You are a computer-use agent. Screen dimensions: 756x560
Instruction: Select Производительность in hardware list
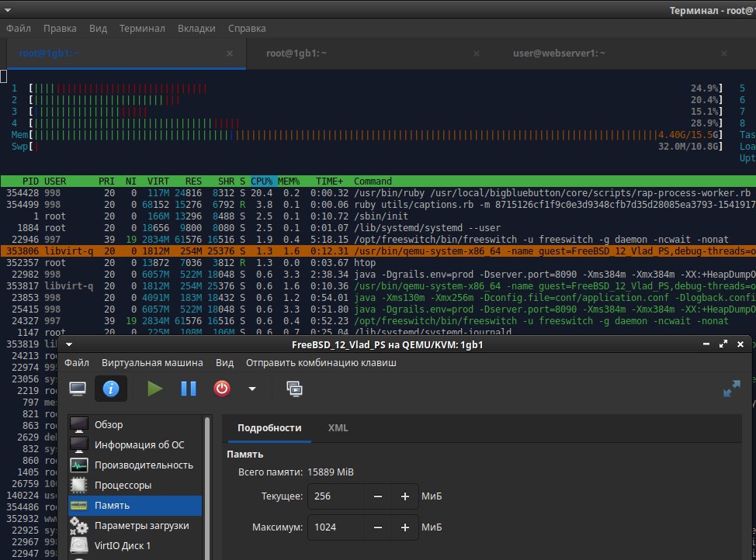point(135,465)
